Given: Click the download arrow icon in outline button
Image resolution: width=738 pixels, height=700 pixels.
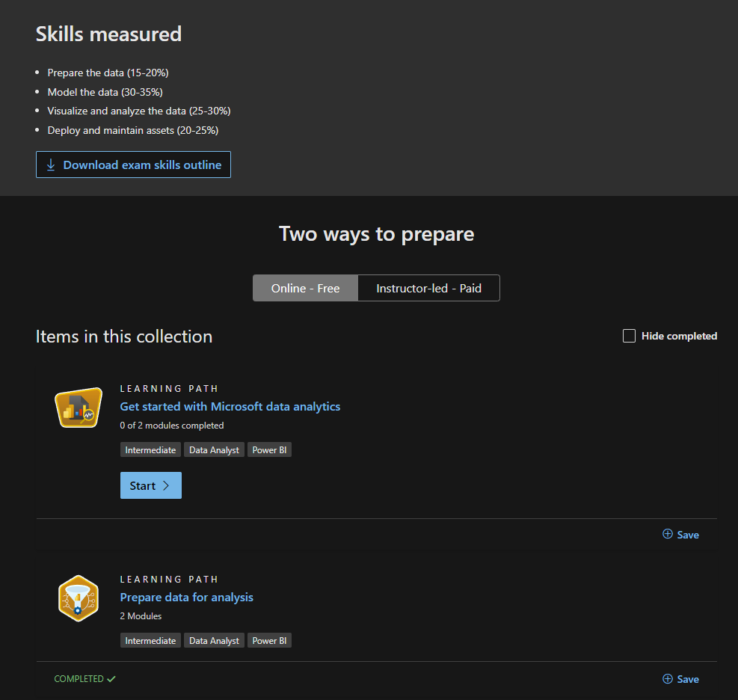Looking at the screenshot, I should tap(51, 165).
